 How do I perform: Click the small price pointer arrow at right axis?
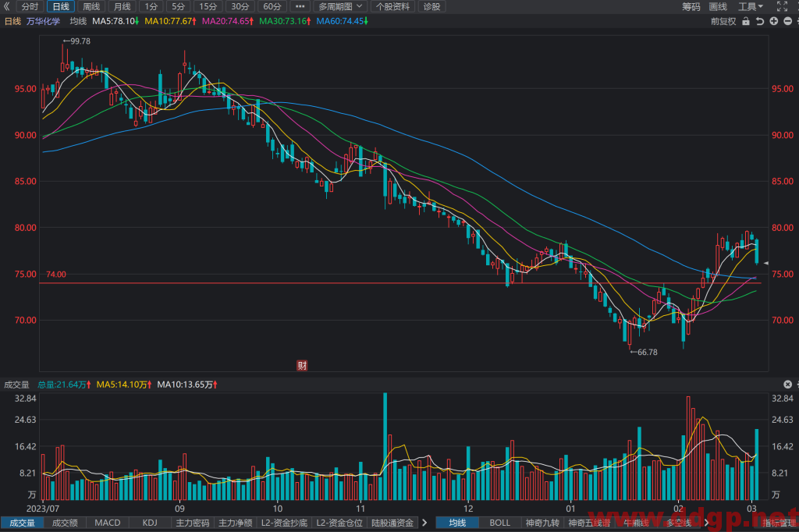tap(765, 264)
